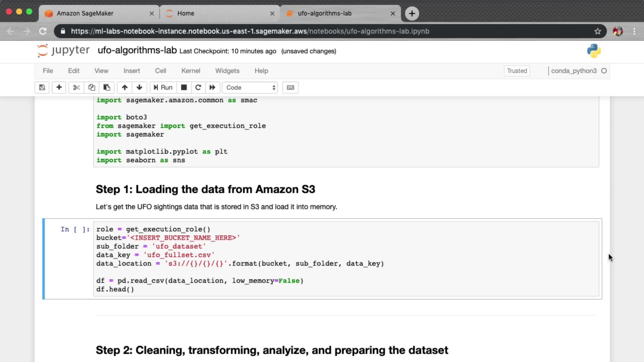Image resolution: width=644 pixels, height=362 pixels.
Task: Restart the kernel icon
Action: click(198, 87)
